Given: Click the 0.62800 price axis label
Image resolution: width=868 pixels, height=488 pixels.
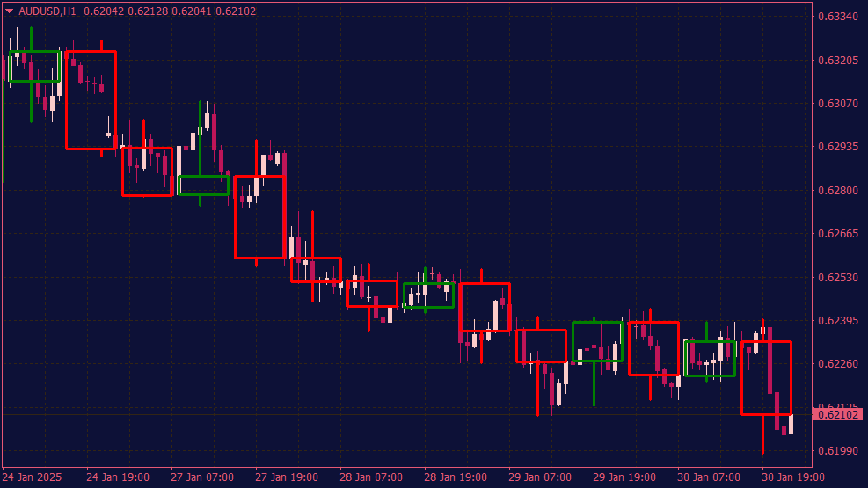Looking at the screenshot, I should point(838,190).
